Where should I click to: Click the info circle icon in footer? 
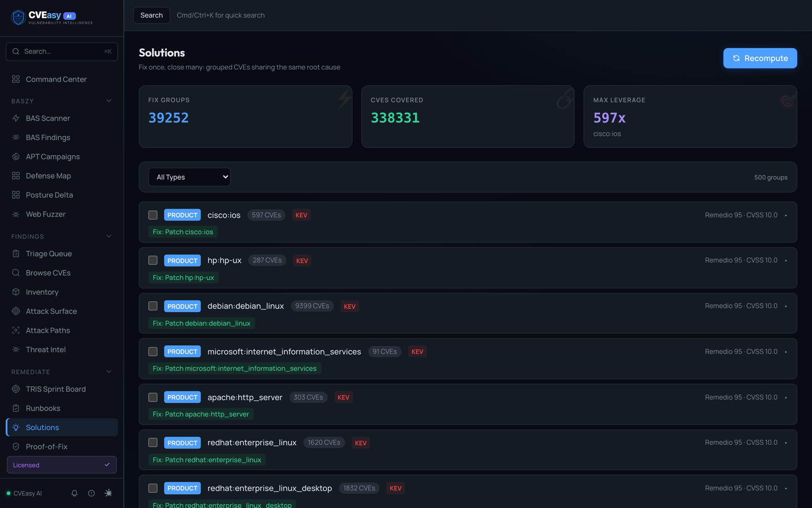click(x=91, y=493)
